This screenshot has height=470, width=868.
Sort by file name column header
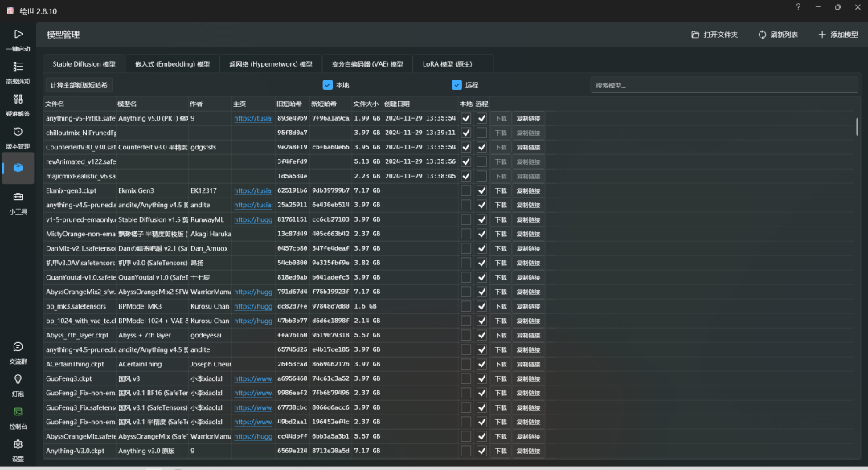coord(80,104)
